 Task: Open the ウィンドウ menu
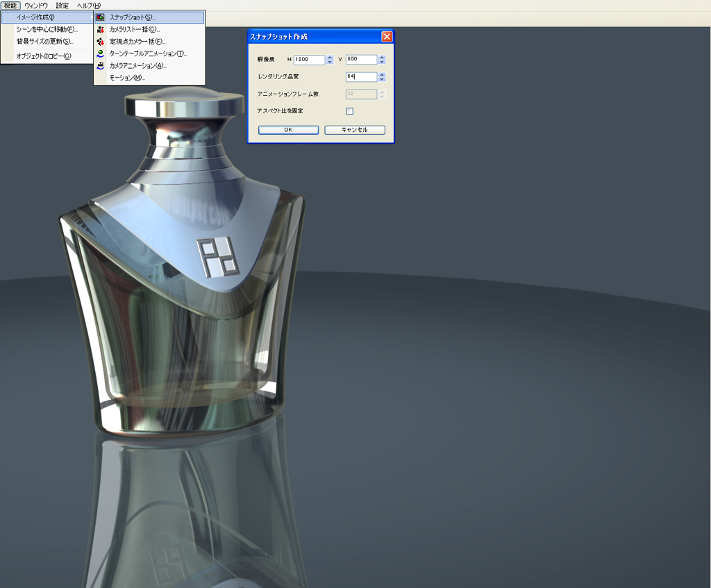tap(36, 5)
